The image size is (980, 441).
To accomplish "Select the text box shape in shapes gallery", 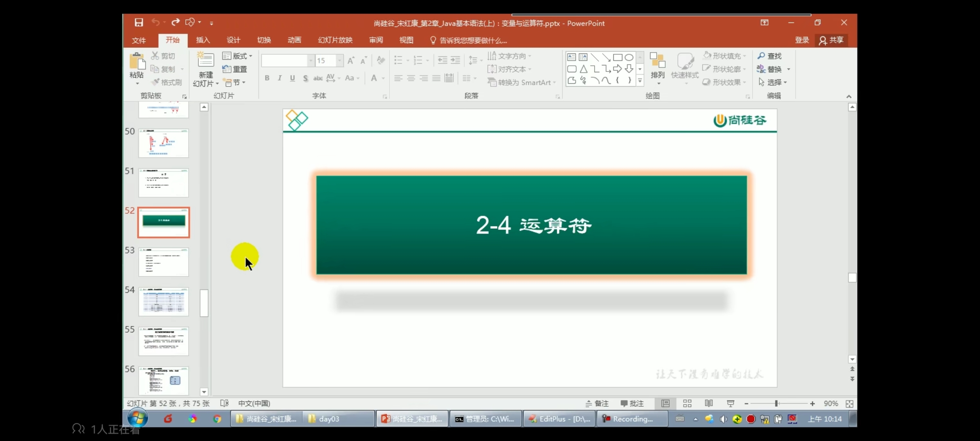I will (x=572, y=57).
